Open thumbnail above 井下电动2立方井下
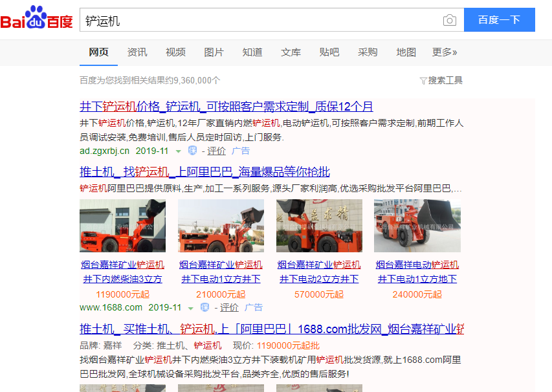 pos(319,226)
